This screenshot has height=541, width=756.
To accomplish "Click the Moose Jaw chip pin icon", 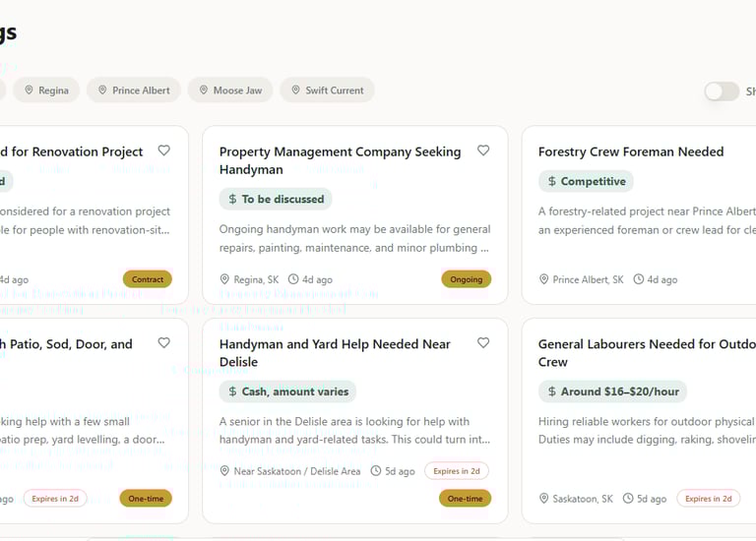I will pos(204,90).
